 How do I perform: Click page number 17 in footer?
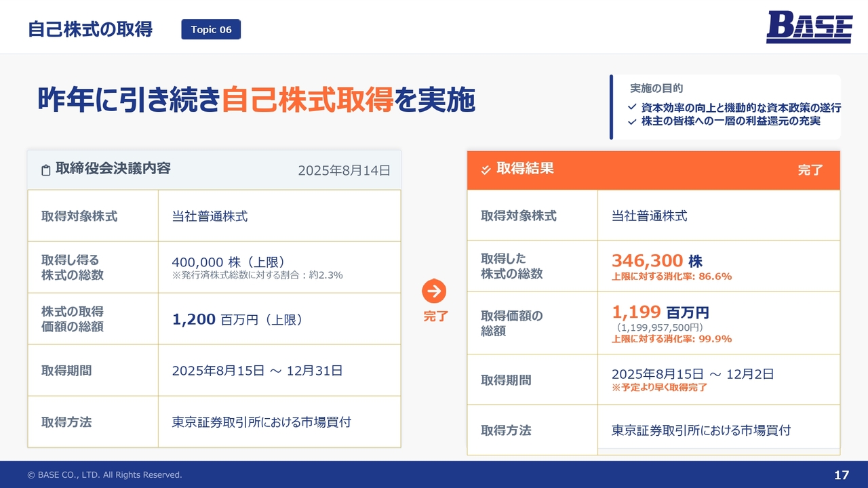coord(841,475)
